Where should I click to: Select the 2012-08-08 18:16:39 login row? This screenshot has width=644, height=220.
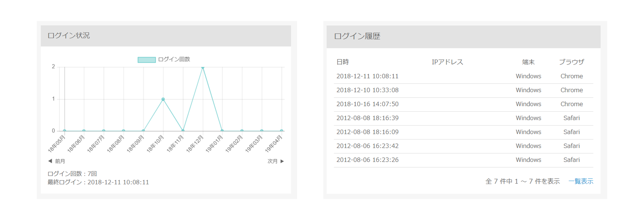(464, 118)
